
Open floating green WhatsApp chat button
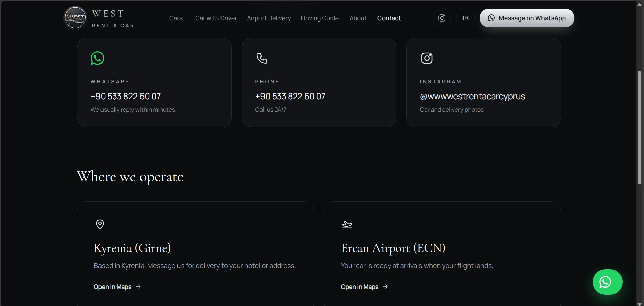607,282
